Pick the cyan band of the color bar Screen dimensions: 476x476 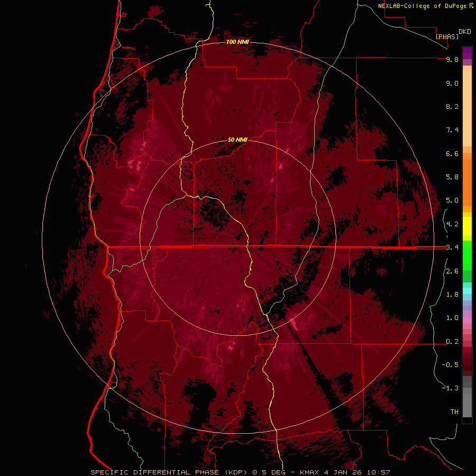coord(467,291)
